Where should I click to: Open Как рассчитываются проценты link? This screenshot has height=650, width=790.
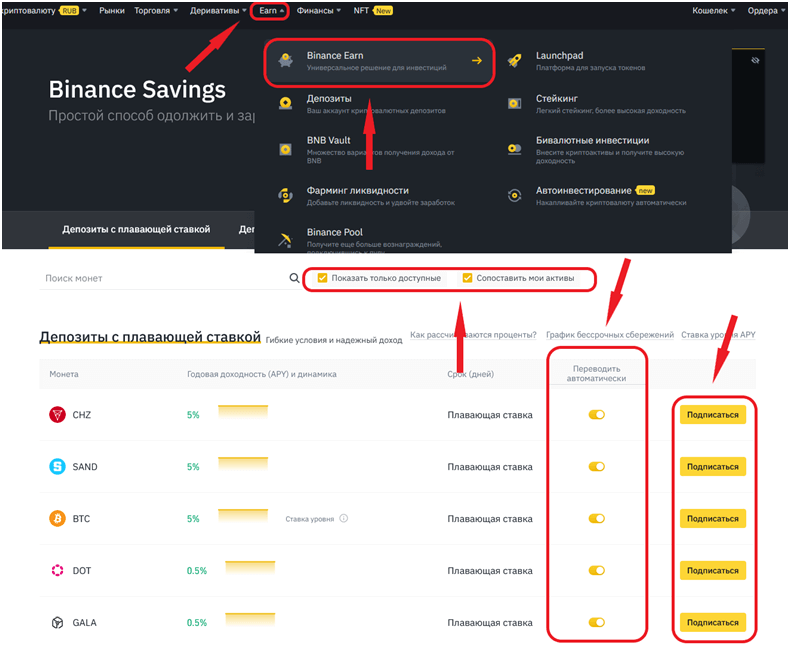(473, 335)
